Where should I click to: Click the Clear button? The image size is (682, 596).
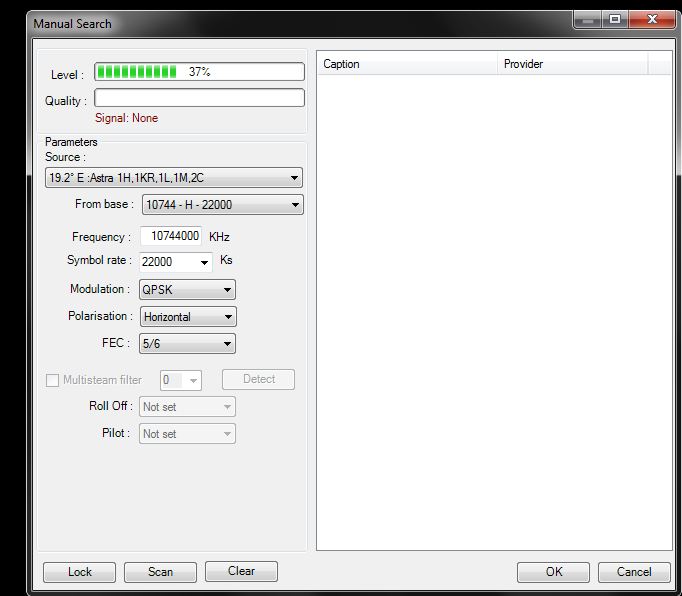pos(241,572)
